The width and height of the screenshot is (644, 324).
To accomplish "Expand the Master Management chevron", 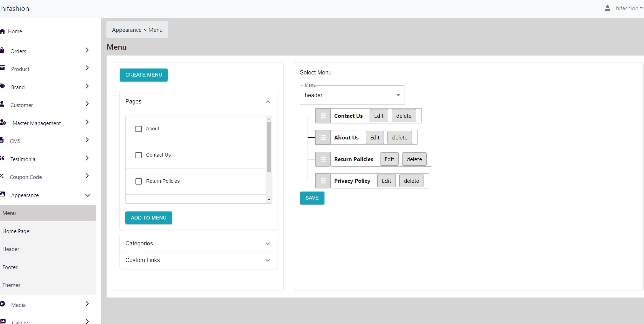I will click(x=87, y=122).
